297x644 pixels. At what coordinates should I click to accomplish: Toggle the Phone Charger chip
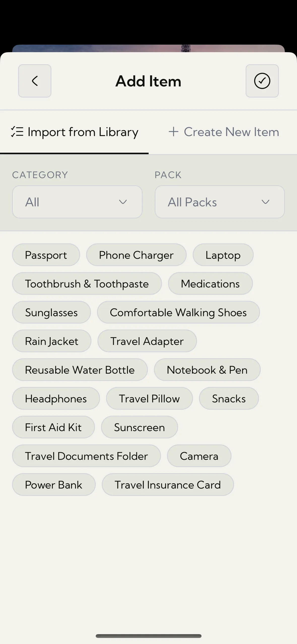point(136,255)
